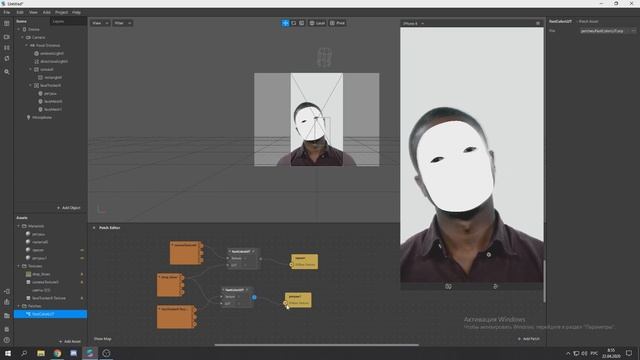The width and height of the screenshot is (640, 360).
Task: Select the lower yellow material patch node
Action: [298, 300]
